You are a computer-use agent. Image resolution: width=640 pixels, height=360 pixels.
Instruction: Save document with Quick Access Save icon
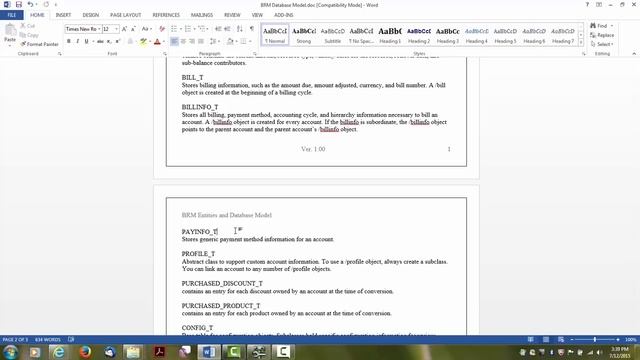click(19, 4)
